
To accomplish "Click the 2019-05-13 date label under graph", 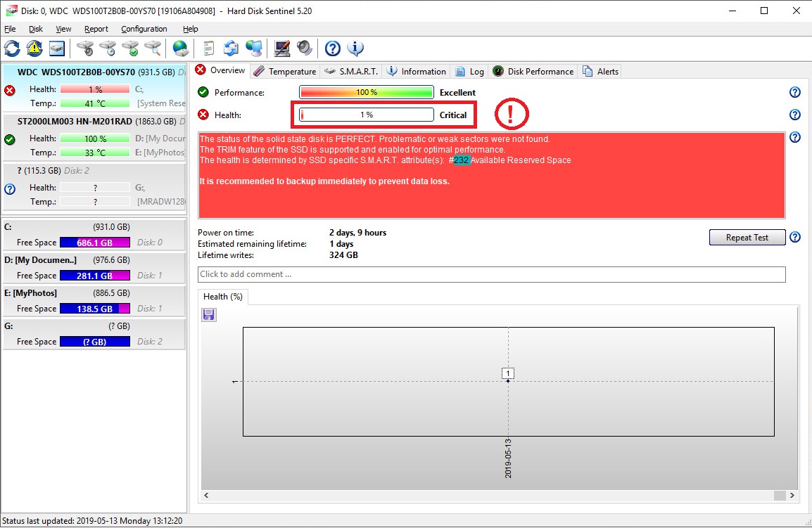I will tap(508, 458).
